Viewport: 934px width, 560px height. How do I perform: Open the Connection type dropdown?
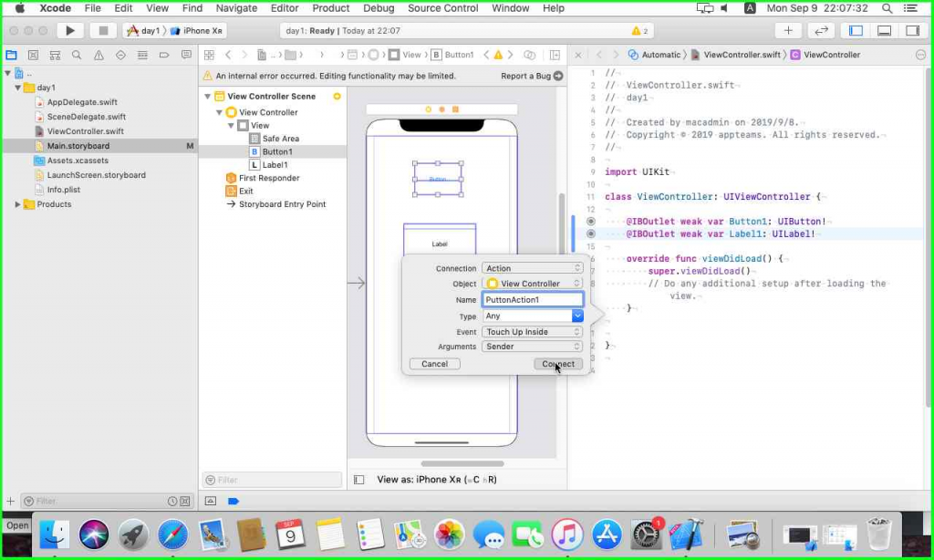pos(532,268)
